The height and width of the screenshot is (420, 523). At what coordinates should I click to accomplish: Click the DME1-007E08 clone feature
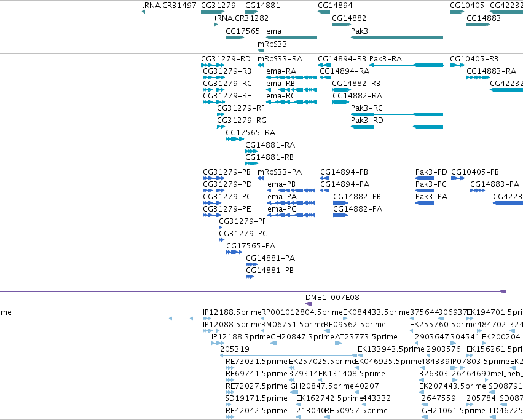click(414, 304)
